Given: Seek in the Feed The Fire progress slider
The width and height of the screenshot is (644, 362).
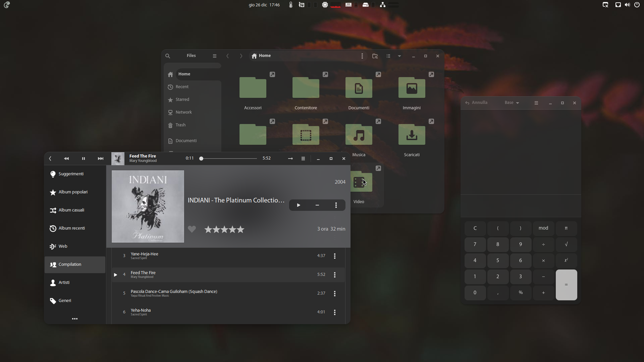Looking at the screenshot, I should point(229,158).
